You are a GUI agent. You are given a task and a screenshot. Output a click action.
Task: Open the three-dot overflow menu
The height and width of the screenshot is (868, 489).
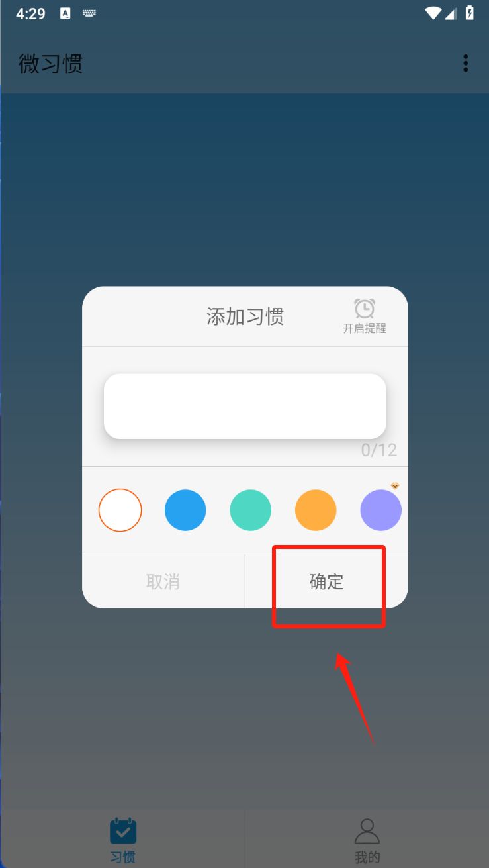coord(466,64)
